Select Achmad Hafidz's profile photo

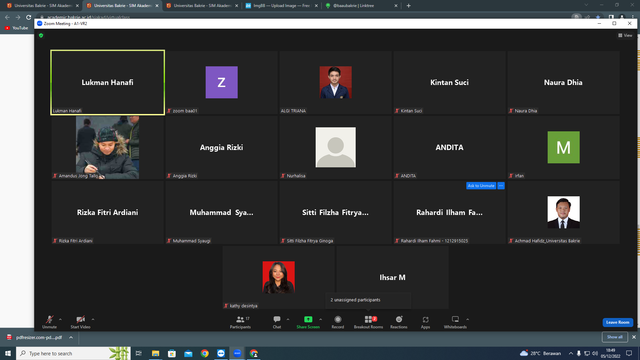(563, 212)
